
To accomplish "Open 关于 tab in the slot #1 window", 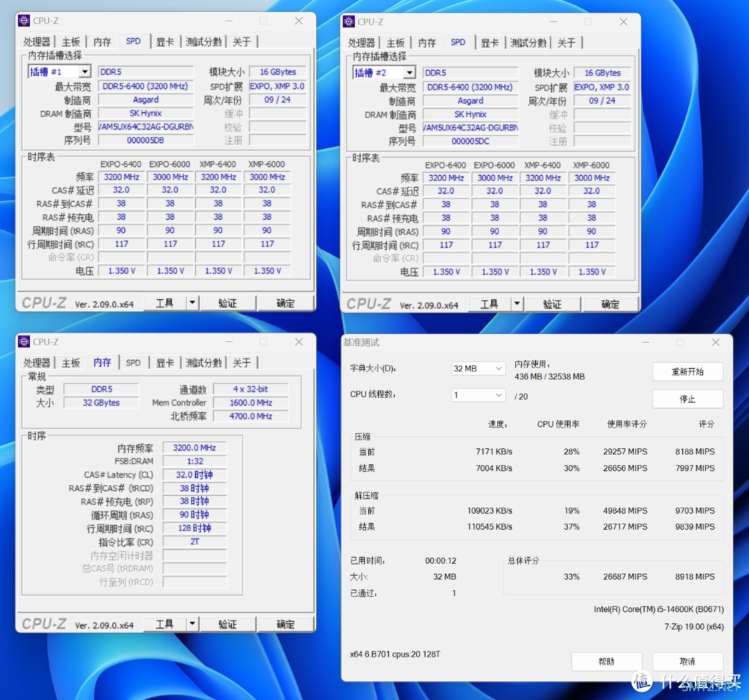I will 242,42.
